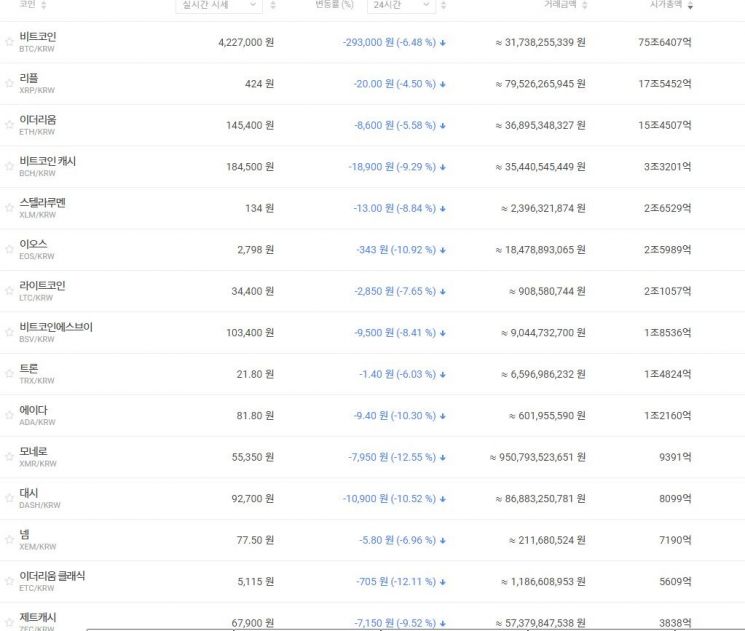Sort arrows next to 실시간 시세 dropdown
The width and height of the screenshot is (745, 631).
point(273,5)
